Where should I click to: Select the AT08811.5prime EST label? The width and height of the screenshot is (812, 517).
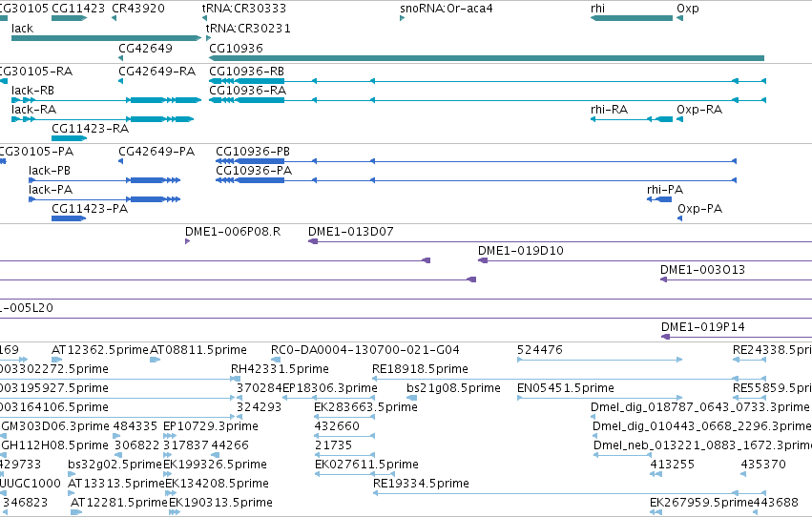click(198, 350)
